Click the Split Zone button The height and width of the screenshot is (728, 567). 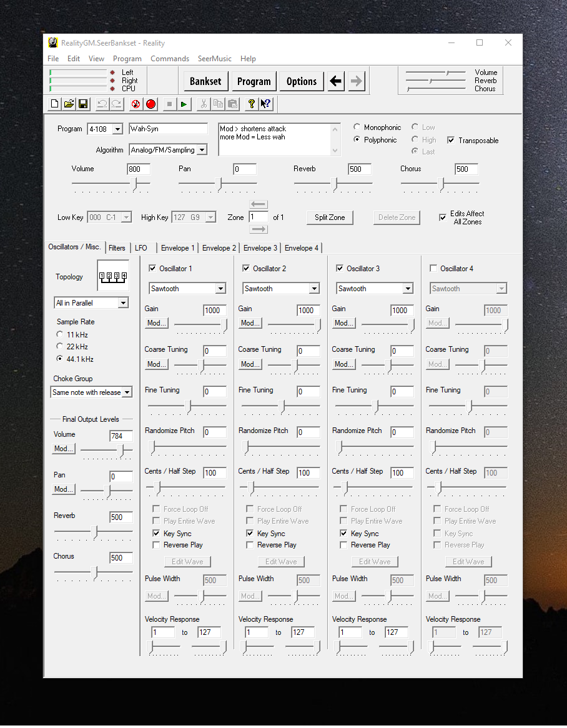[330, 217]
